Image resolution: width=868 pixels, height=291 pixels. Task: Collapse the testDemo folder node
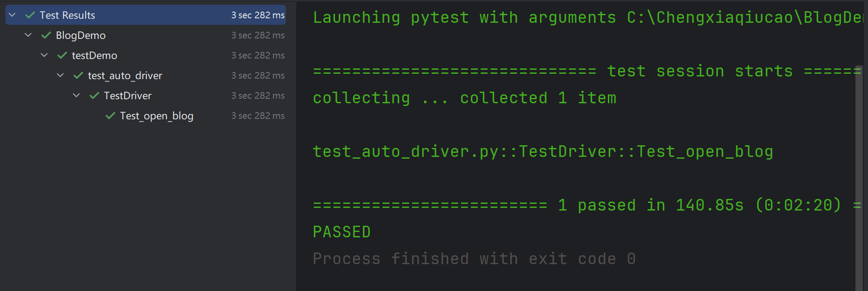(x=44, y=55)
